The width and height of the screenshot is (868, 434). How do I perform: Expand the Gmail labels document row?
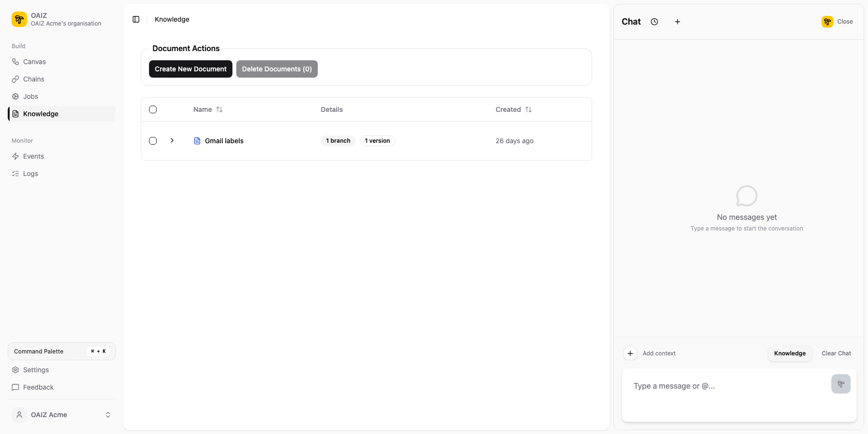172,140
